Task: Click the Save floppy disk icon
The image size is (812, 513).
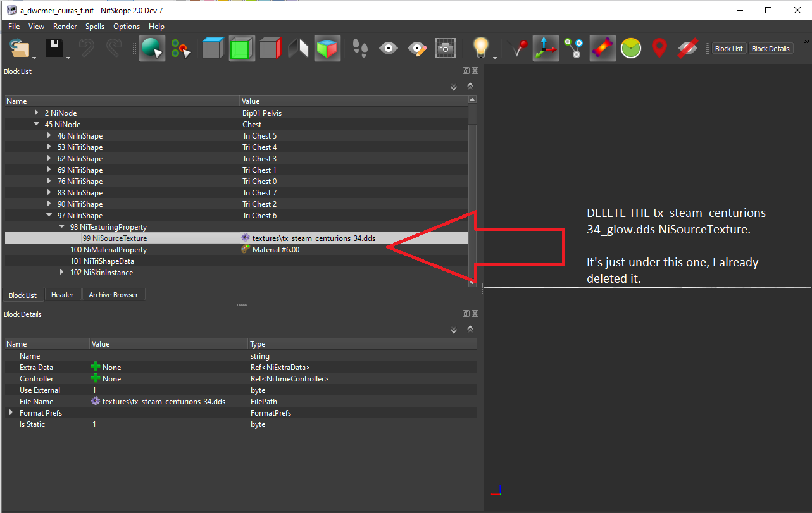Action: coord(54,49)
